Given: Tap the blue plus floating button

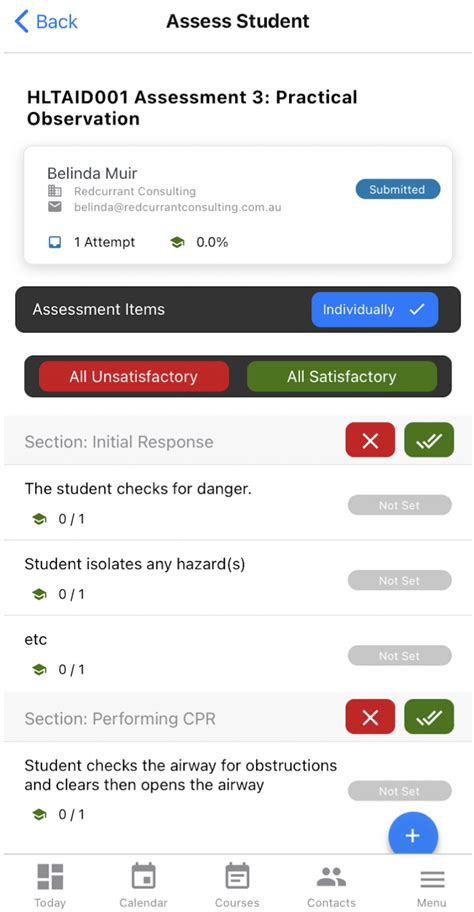Looking at the screenshot, I should [x=413, y=835].
